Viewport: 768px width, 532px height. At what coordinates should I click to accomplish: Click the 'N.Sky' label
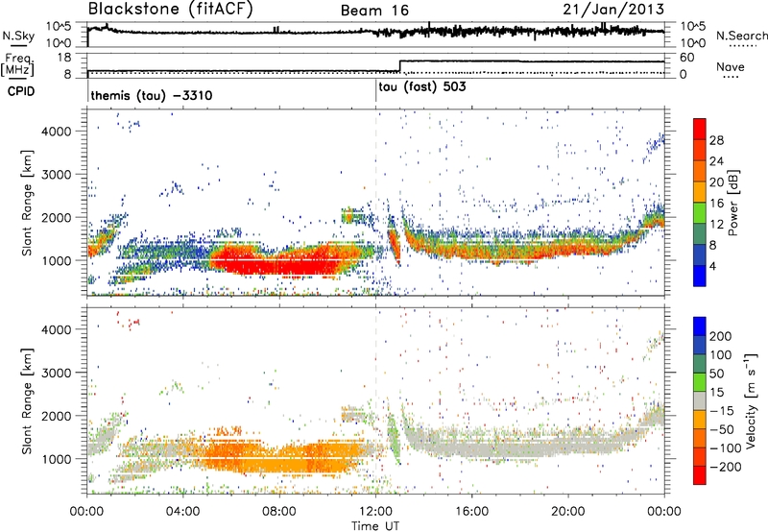point(18,36)
